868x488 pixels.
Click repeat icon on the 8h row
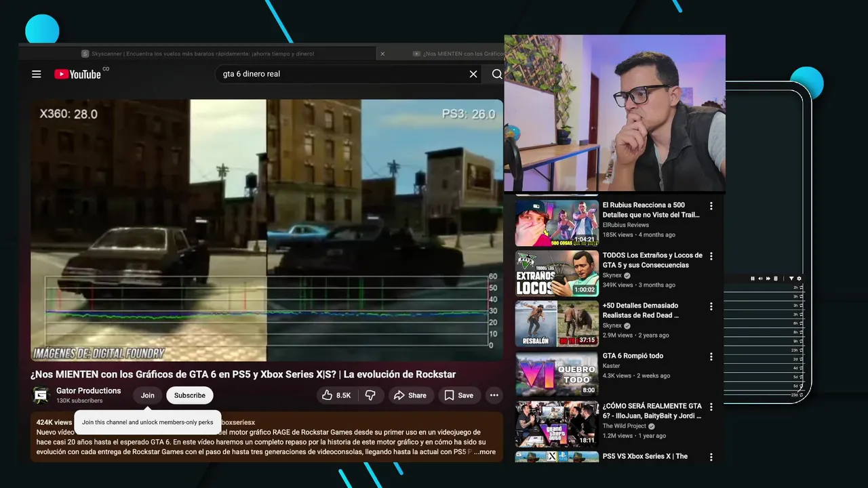coord(802,332)
